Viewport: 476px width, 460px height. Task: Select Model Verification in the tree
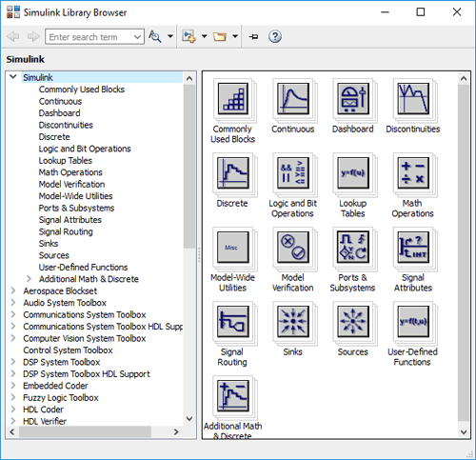click(x=71, y=184)
